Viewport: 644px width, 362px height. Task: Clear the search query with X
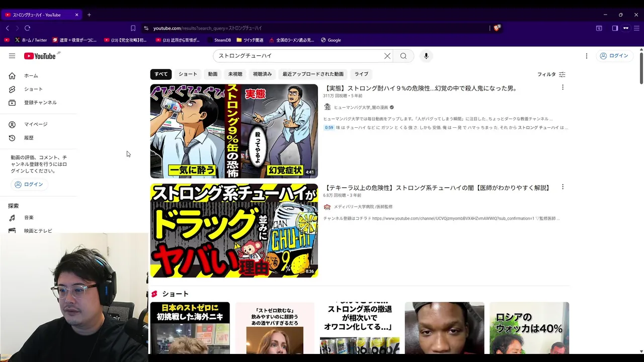point(387,56)
